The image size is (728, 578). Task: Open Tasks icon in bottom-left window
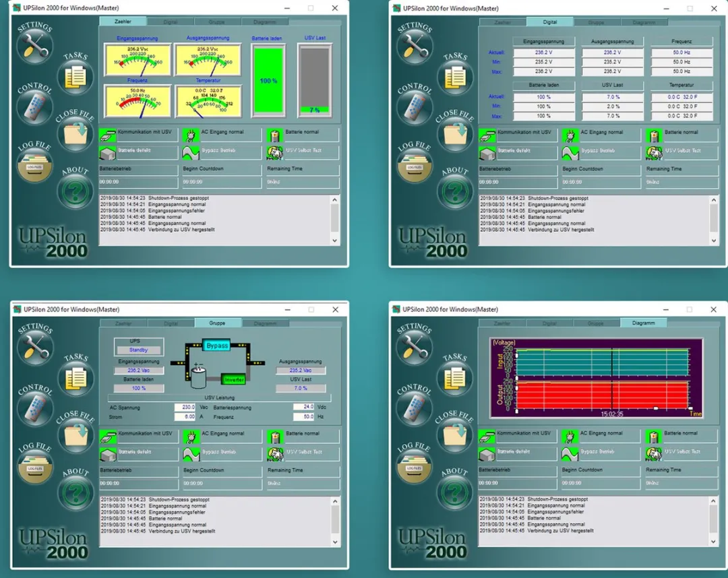[75, 379]
